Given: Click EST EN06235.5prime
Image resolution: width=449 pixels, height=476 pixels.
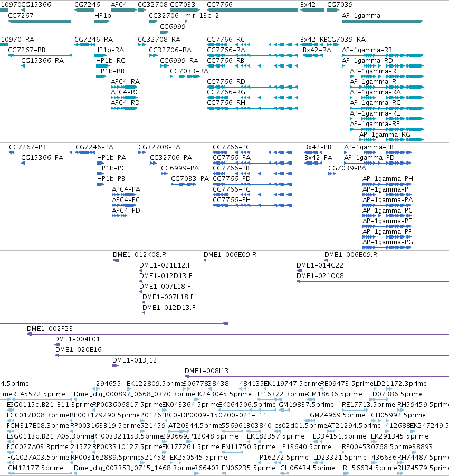Looking at the screenshot, I should coord(249,468).
